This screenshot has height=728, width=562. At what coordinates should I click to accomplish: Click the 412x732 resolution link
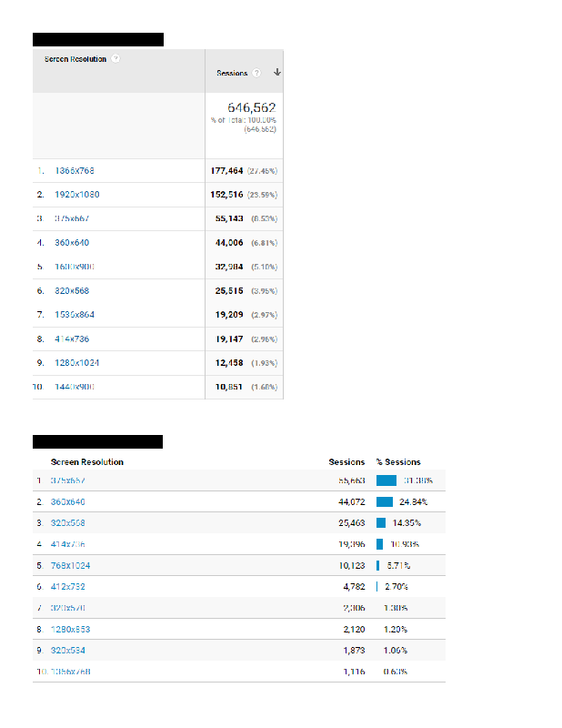pos(68,586)
